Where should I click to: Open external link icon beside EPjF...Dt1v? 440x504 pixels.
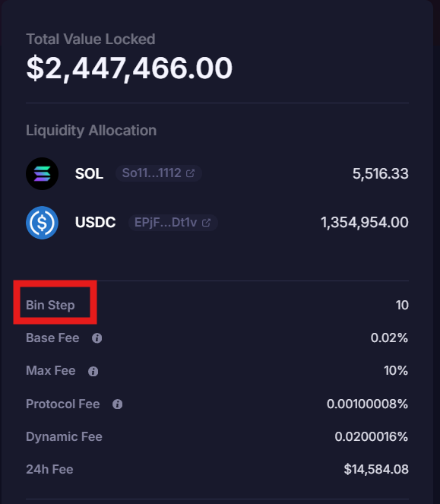pyautogui.click(x=206, y=223)
